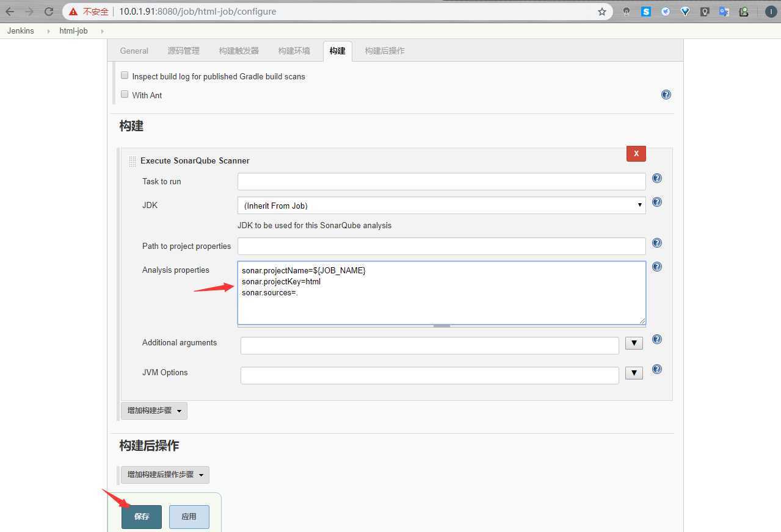Select the 构建 tab
The height and width of the screenshot is (532, 781).
tap(337, 51)
